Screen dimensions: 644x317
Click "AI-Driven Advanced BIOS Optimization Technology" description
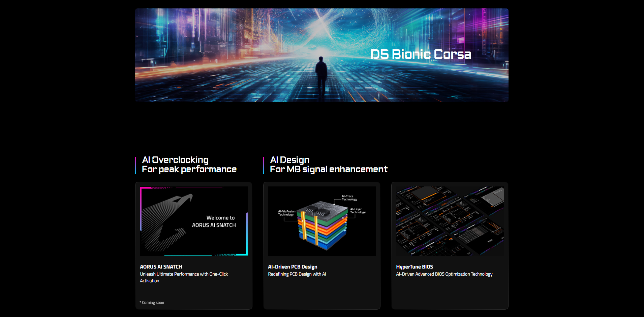(444, 274)
